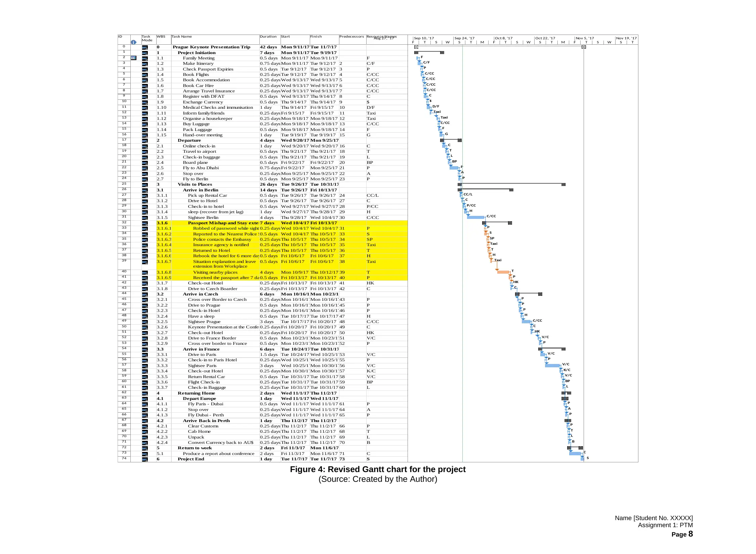
Task: Select the Visits to Places summary task name
Action: (195, 185)
